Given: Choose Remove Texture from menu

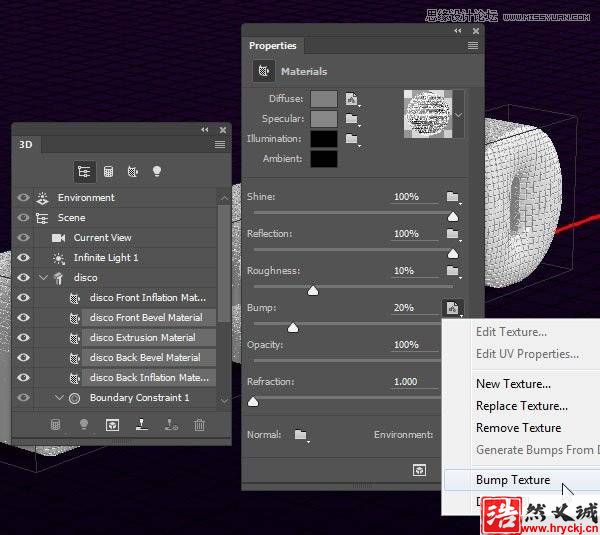Looking at the screenshot, I should [518, 428].
